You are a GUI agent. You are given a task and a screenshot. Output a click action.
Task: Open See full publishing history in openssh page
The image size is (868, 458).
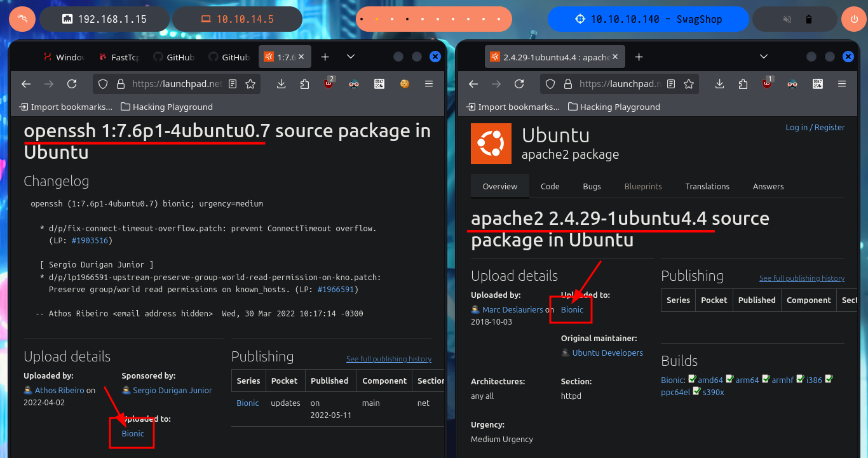[389, 359]
